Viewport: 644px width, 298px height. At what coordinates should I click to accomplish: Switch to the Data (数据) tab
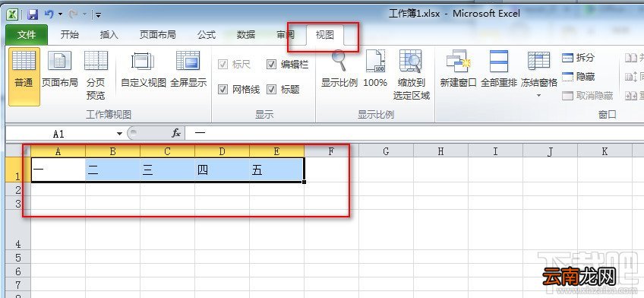click(x=245, y=35)
